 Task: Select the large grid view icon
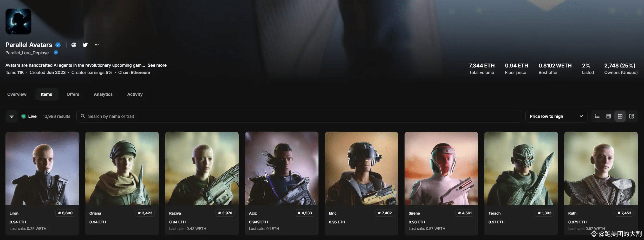(620, 116)
